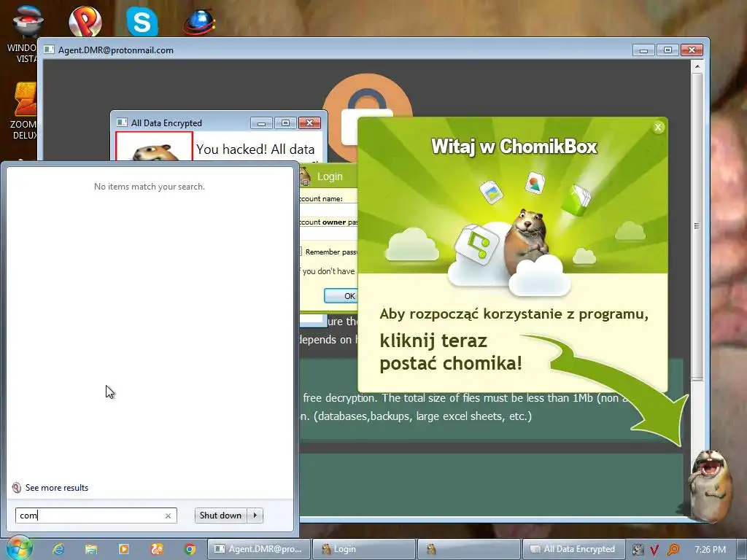Click the red V tray icon
The width and height of the screenshot is (747, 560).
654,550
